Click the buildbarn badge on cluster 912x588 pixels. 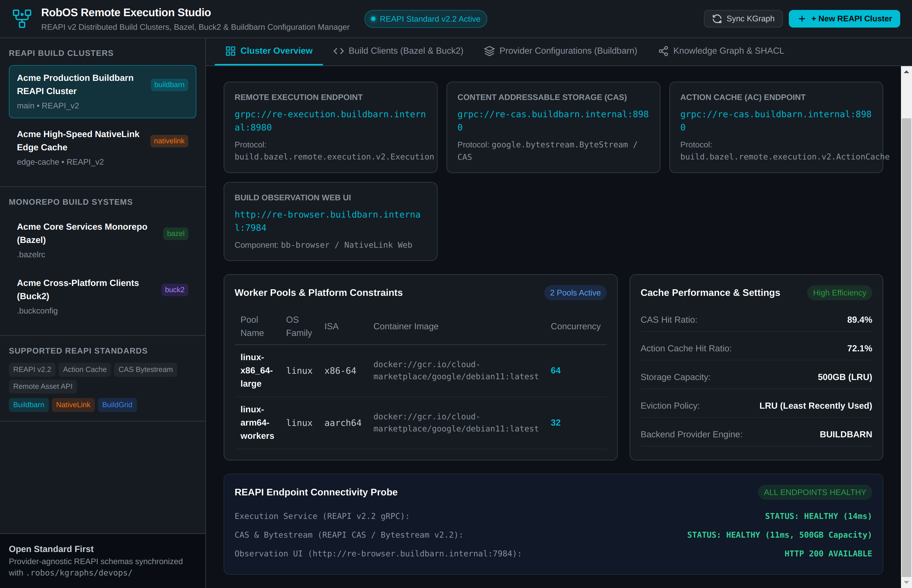click(169, 85)
